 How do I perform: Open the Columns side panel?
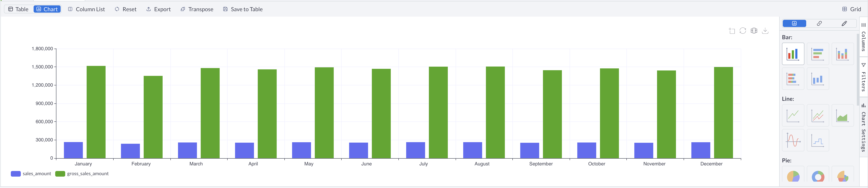click(x=864, y=39)
